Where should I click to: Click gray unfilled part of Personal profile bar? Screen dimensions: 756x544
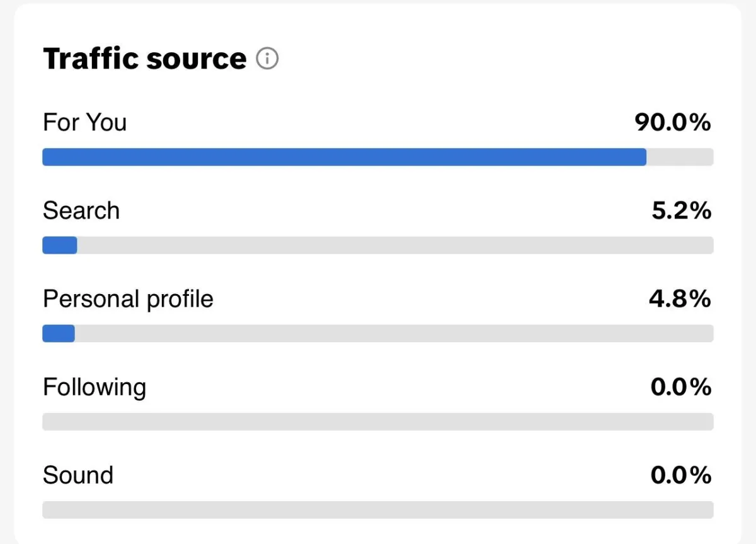click(394, 333)
